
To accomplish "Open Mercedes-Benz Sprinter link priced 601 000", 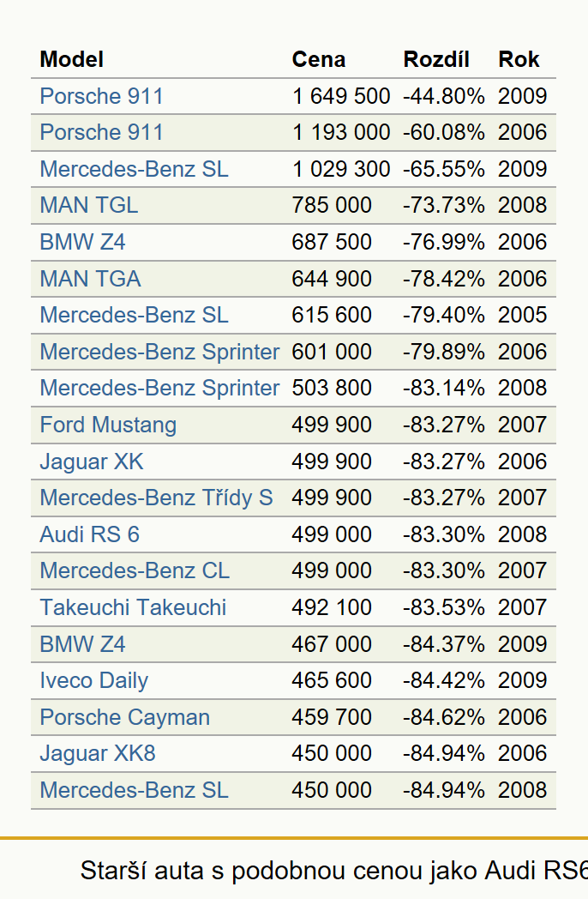I will (x=160, y=352).
